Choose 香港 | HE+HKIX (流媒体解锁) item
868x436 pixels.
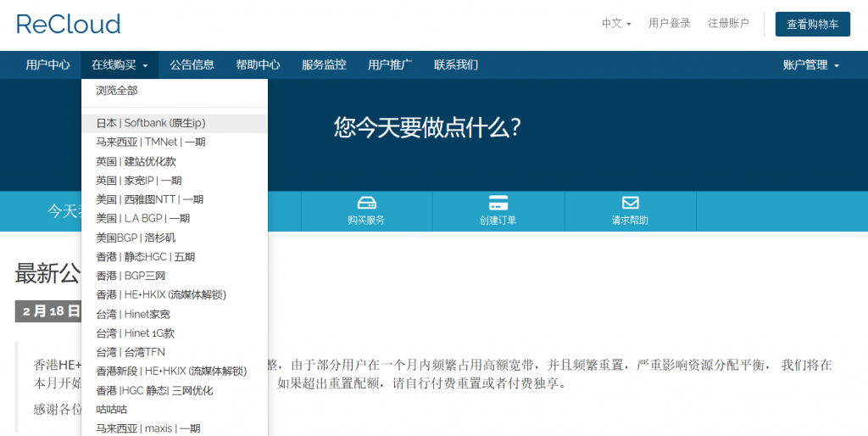[175, 294]
